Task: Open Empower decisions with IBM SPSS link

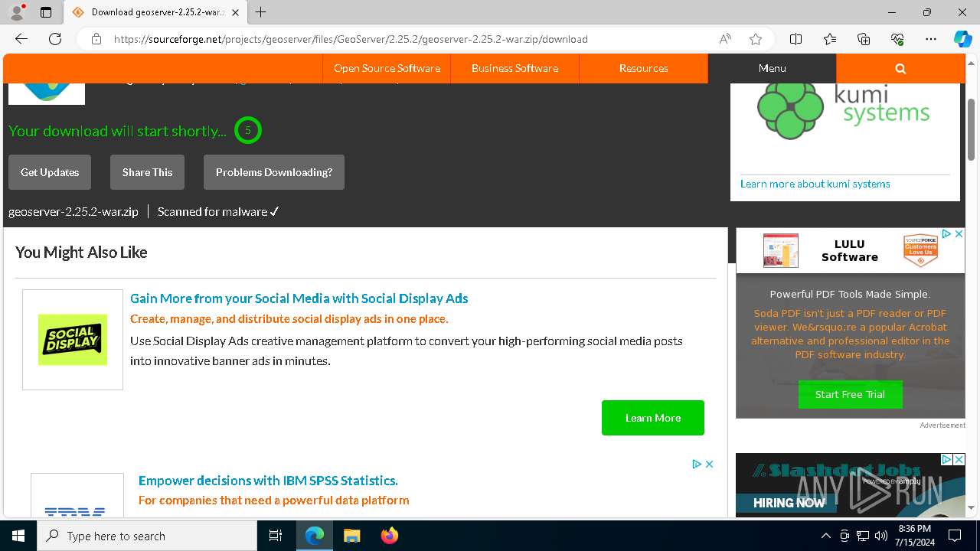Action: [x=268, y=481]
